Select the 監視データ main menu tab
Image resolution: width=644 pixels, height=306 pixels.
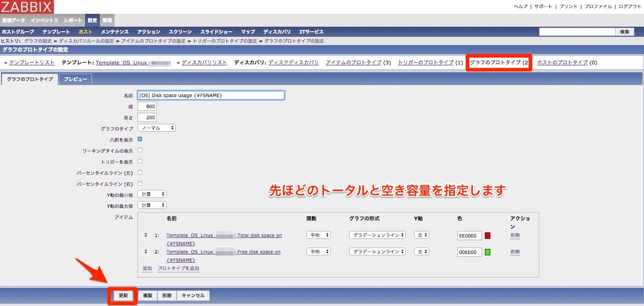pos(14,20)
